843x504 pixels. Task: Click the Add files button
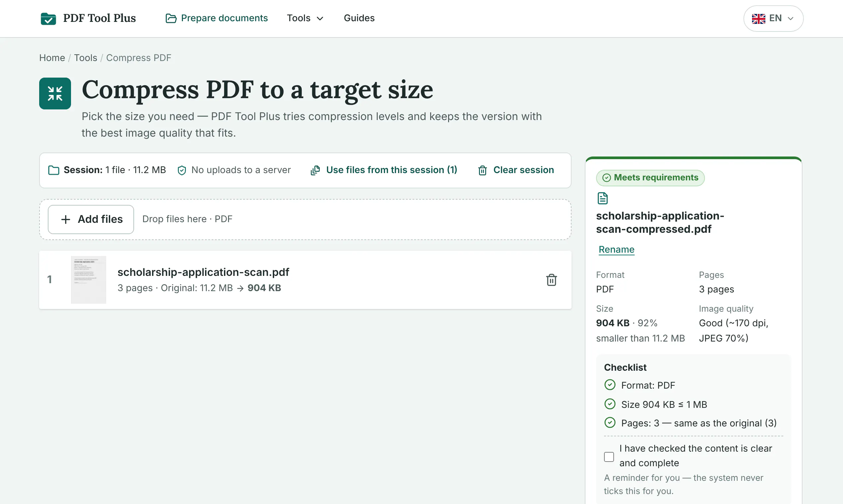(91, 220)
